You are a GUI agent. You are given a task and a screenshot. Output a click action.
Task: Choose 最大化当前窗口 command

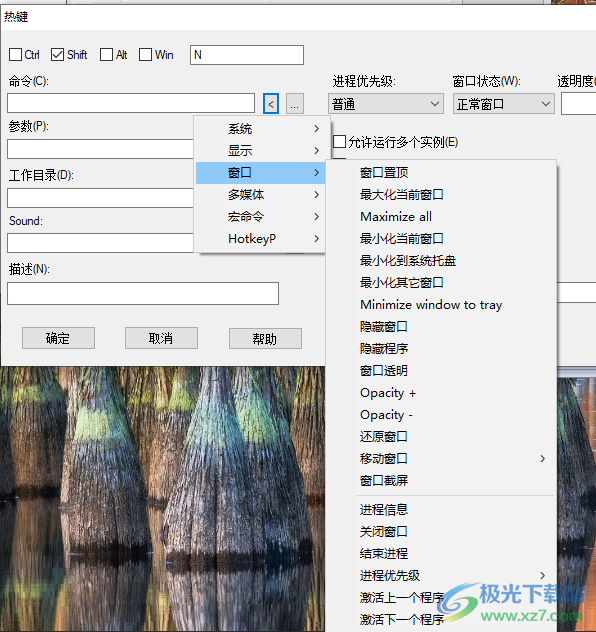(x=441, y=195)
